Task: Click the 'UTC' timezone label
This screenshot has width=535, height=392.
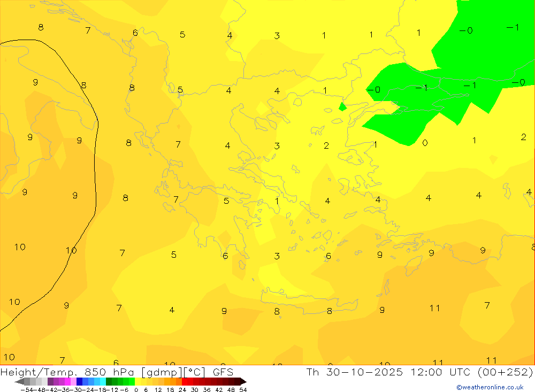Action: click(460, 372)
